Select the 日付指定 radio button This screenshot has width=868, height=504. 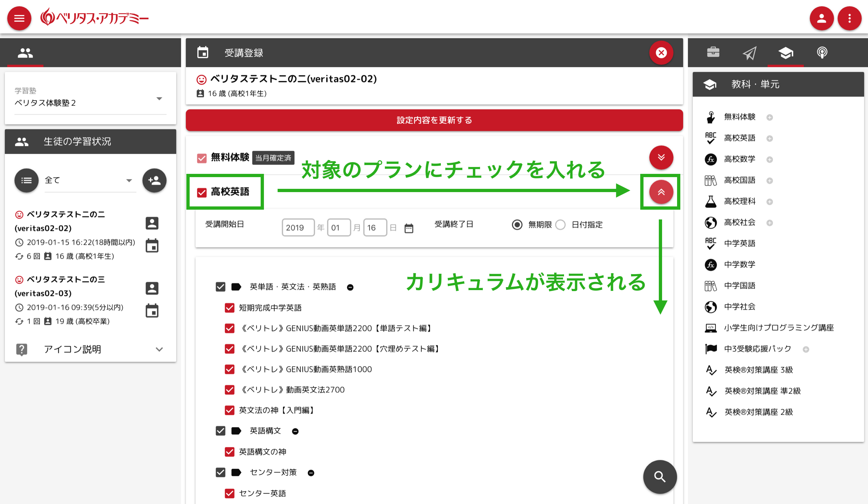[x=560, y=225]
